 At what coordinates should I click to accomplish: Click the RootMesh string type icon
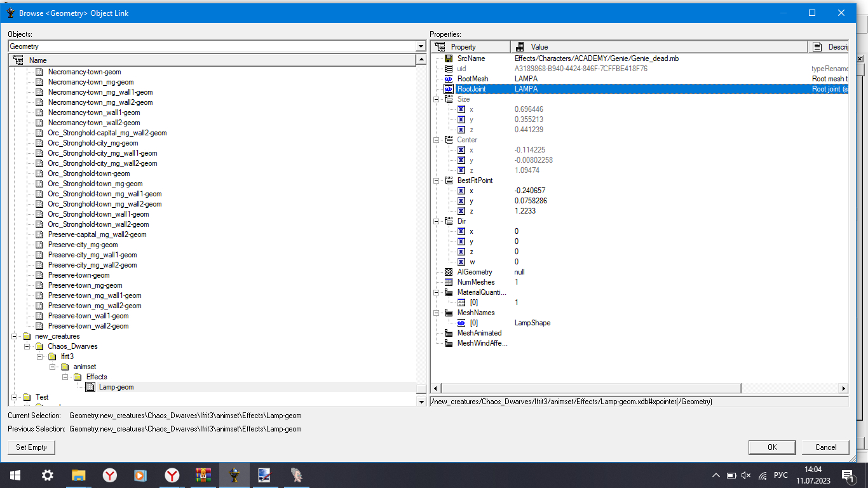point(449,79)
